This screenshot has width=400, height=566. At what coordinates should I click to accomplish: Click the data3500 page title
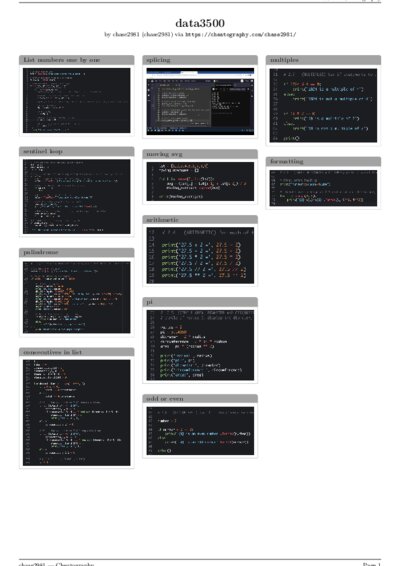pyautogui.click(x=200, y=23)
